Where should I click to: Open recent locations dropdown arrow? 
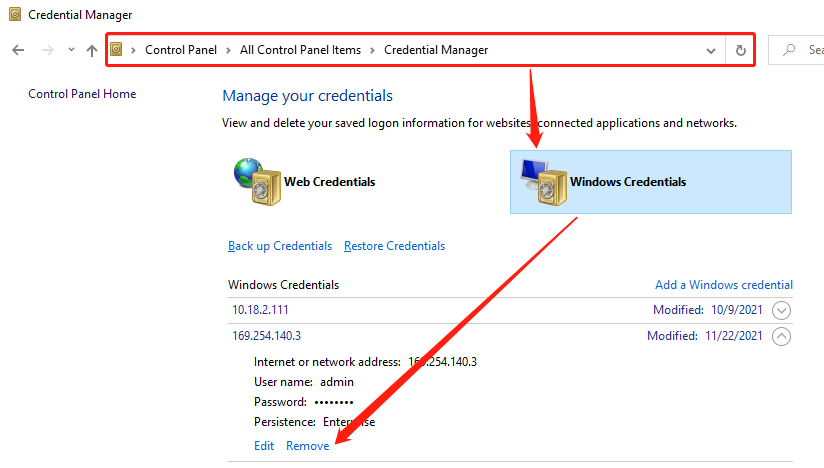(71, 50)
